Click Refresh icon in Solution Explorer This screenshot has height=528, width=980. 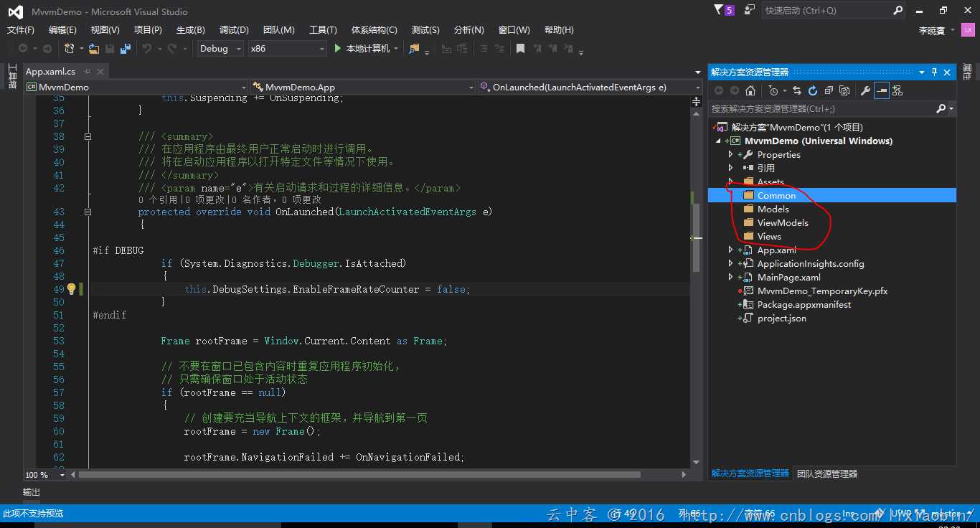(x=812, y=90)
